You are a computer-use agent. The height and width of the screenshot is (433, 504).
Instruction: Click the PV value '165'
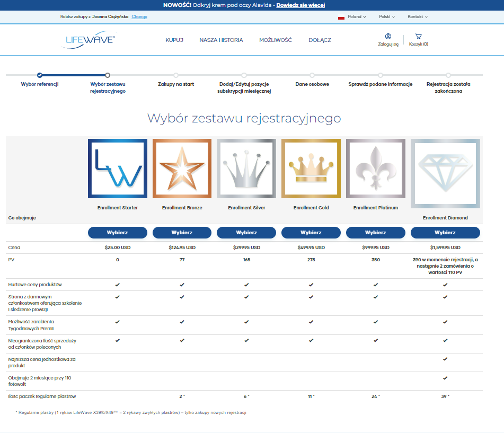pos(246,260)
